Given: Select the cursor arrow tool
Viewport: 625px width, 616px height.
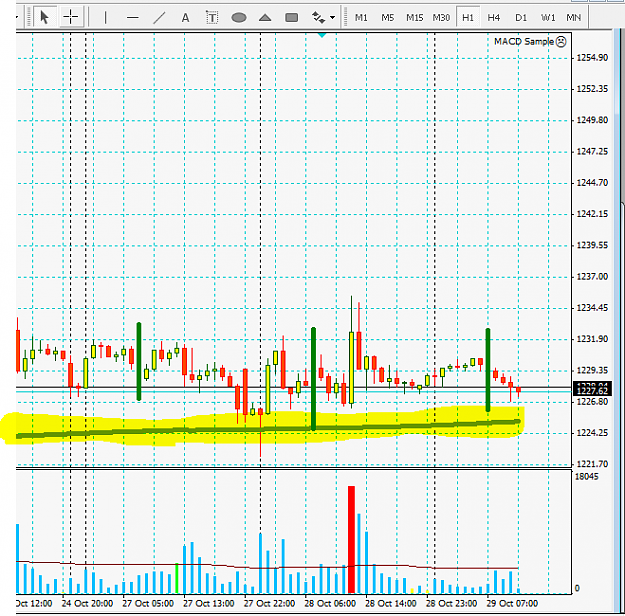Looking at the screenshot, I should tap(44, 17).
